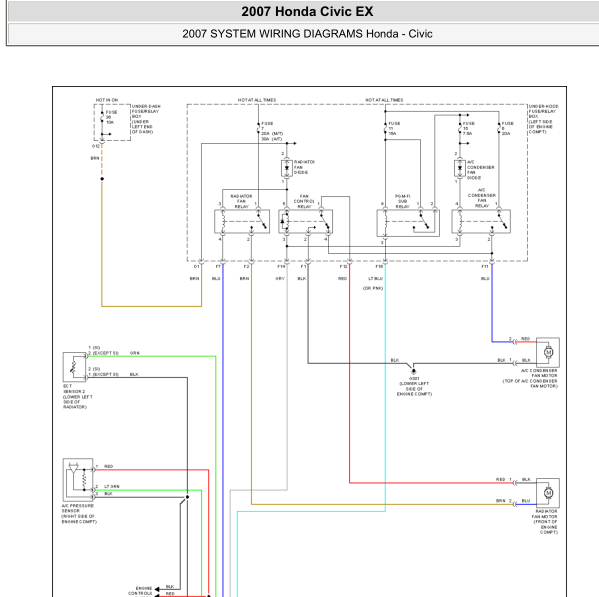
Task: Click the A/C Condenser Fan Diode symbol
Action: (x=460, y=168)
